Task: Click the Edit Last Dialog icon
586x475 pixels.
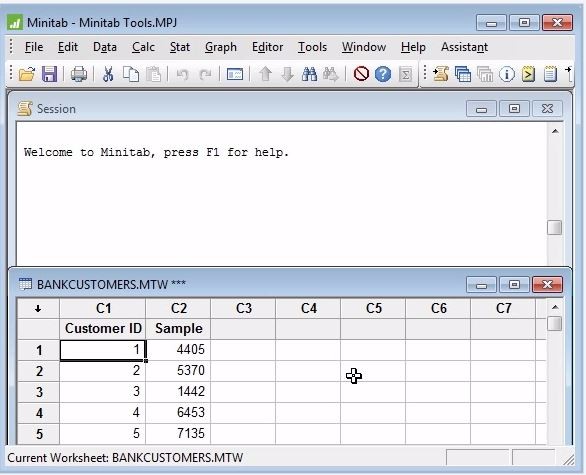Action: [x=234, y=74]
